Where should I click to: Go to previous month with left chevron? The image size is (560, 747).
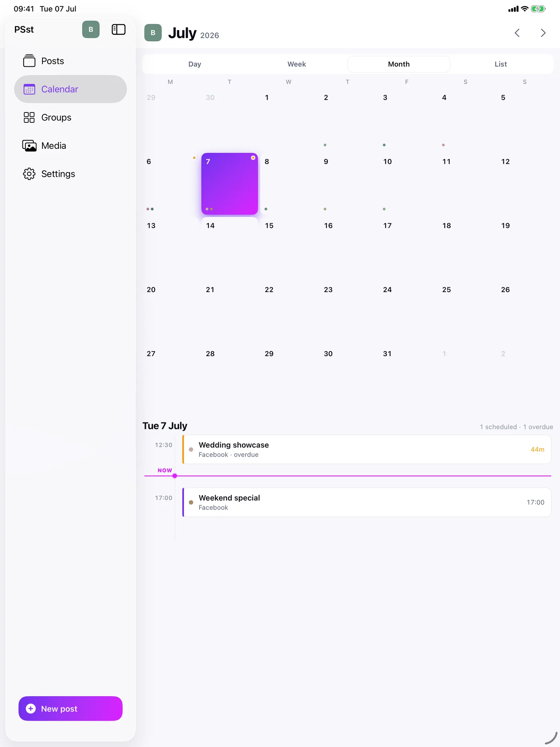pyautogui.click(x=517, y=33)
